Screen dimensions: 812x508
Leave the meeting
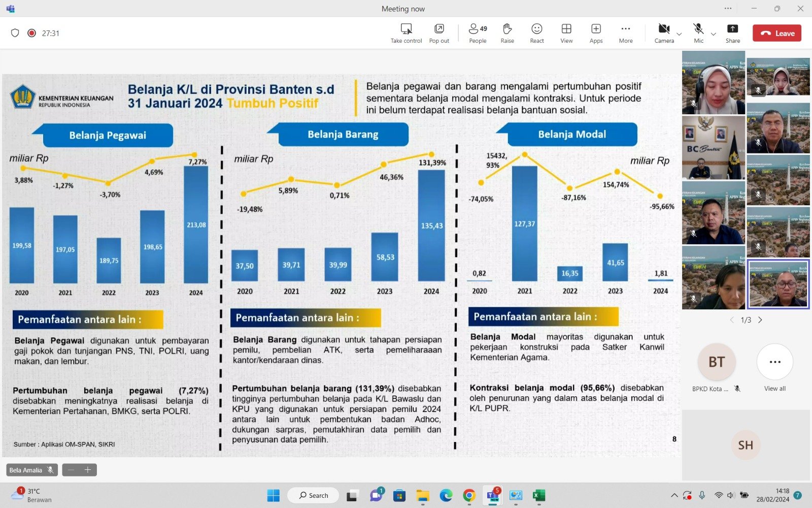[x=777, y=33]
